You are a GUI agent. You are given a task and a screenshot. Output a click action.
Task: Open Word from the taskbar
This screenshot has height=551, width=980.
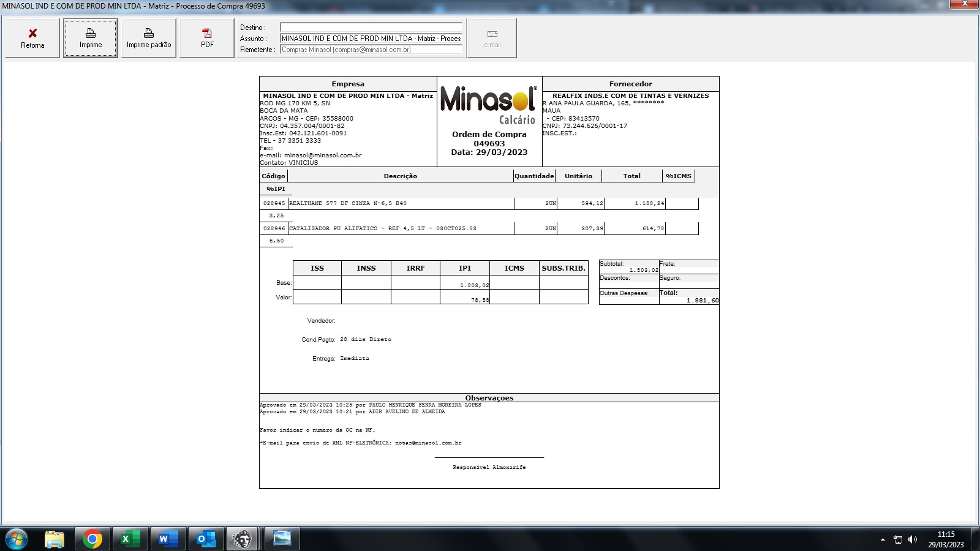(x=168, y=539)
